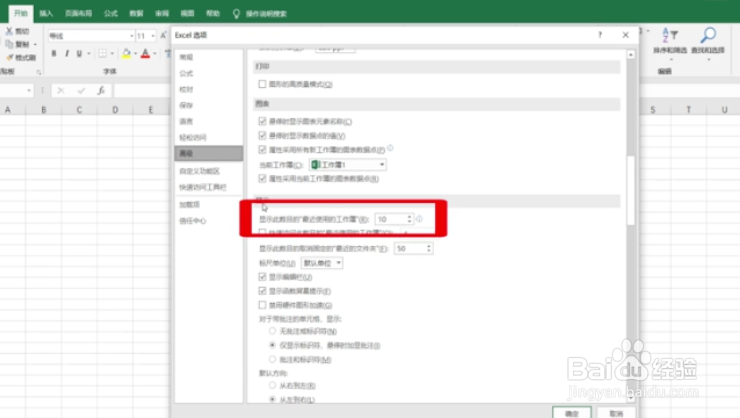Click the cell Borders icon
Image resolution: width=740 pixels, height=418 pixels.
click(102, 54)
